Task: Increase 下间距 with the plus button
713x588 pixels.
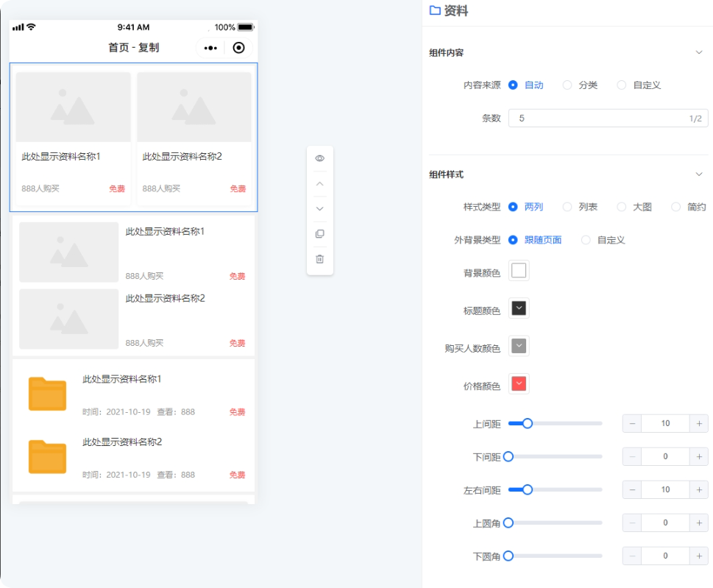Action: [699, 456]
